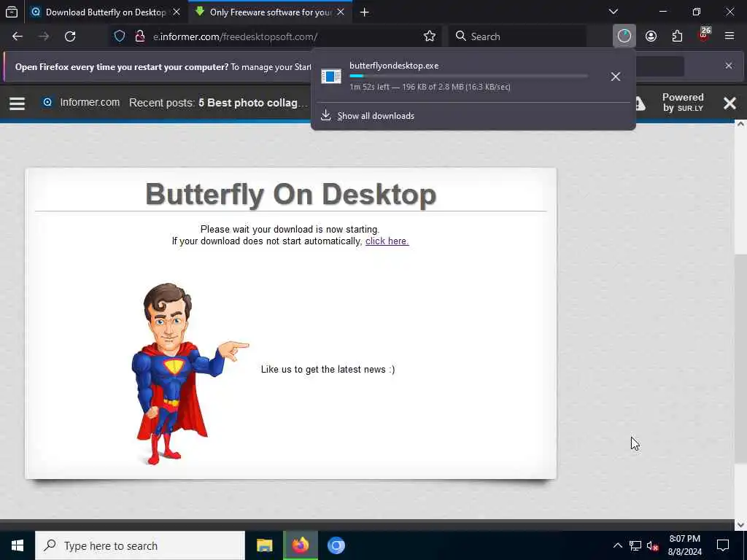The height and width of the screenshot is (560, 747).
Task: Click the muted volume tray icon
Action: click(653, 545)
